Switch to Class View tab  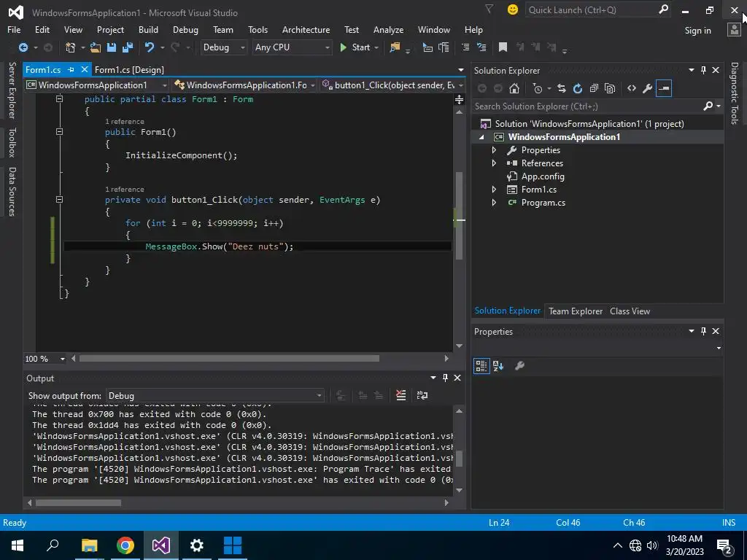[x=630, y=311]
